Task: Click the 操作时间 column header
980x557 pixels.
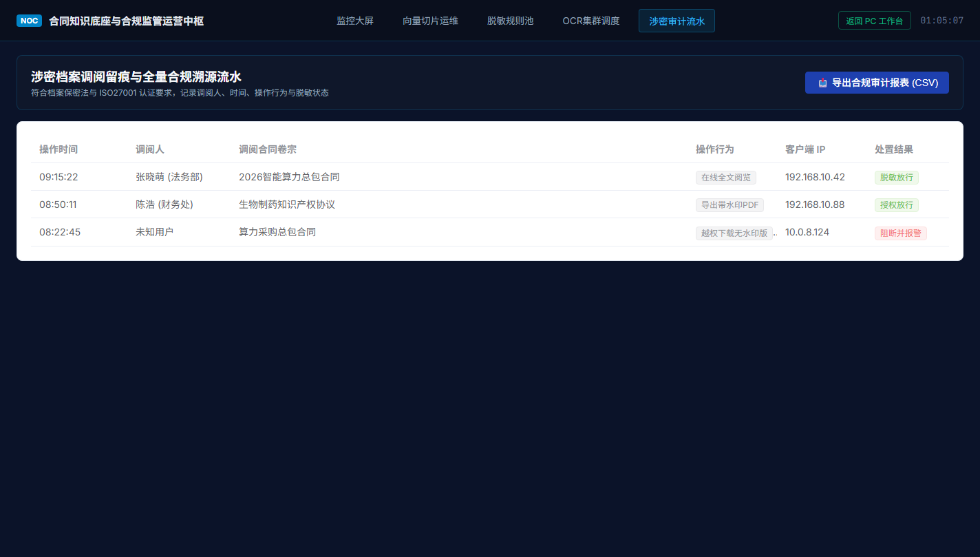Action: (58, 149)
